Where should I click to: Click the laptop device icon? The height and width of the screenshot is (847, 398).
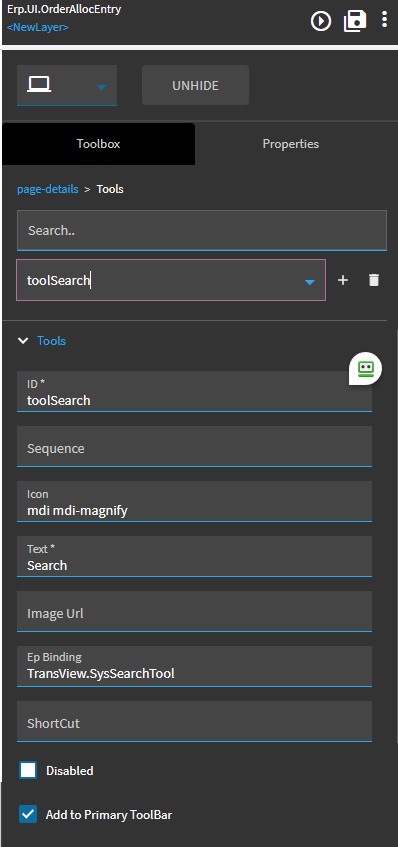coord(39,84)
